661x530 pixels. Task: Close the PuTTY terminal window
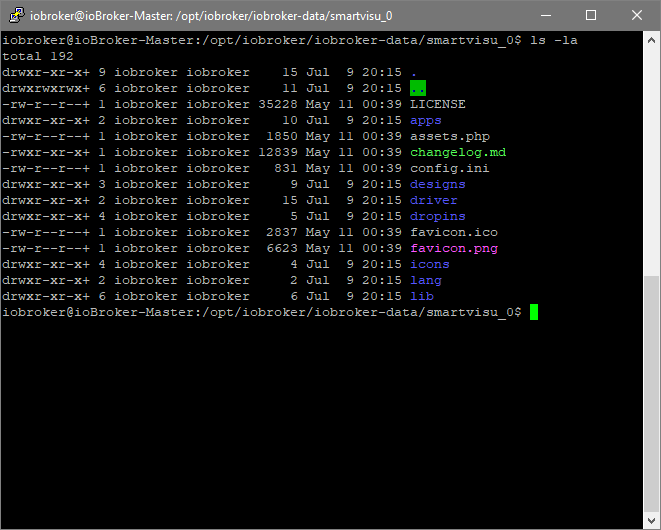pos(637,15)
